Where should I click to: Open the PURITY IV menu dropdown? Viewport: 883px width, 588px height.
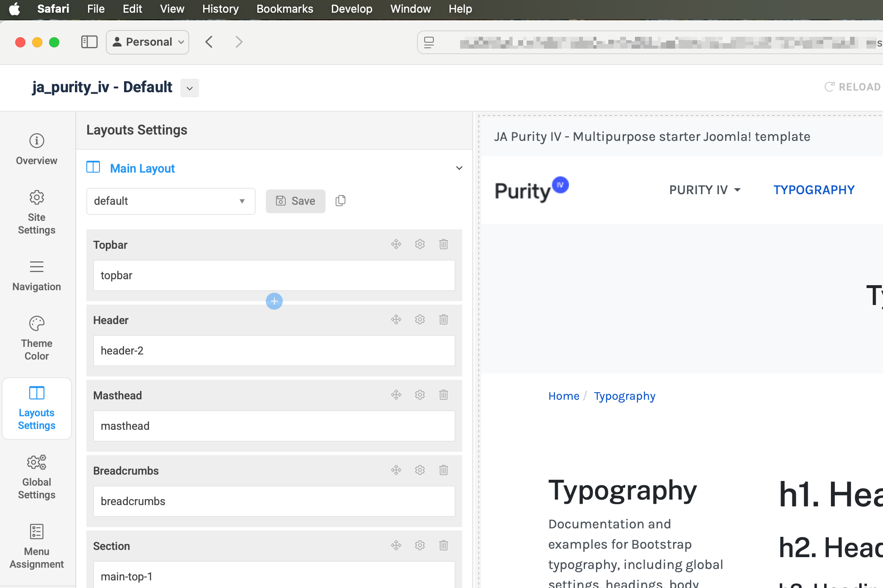[x=704, y=190]
